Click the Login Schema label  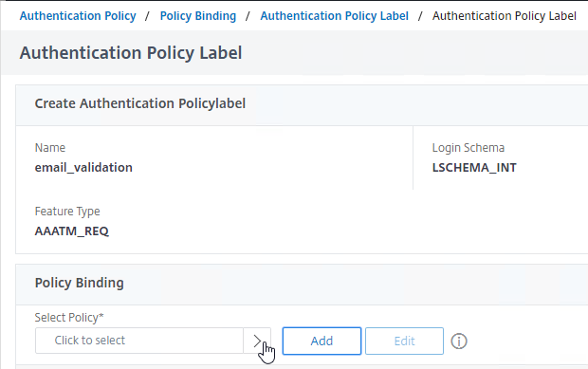468,148
